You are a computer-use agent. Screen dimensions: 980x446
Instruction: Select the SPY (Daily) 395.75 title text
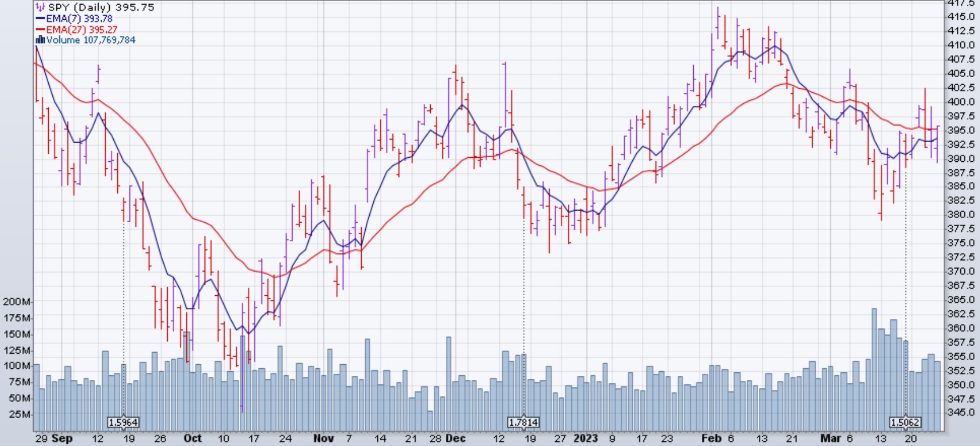tap(101, 8)
